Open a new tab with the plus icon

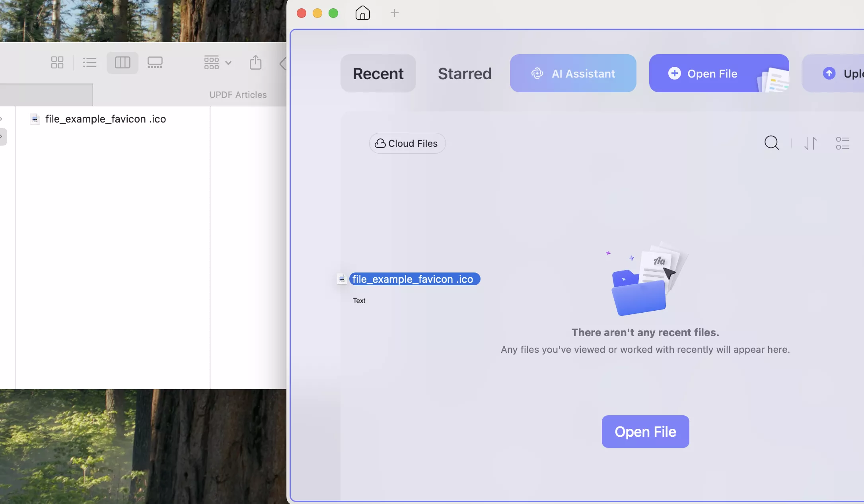point(394,12)
